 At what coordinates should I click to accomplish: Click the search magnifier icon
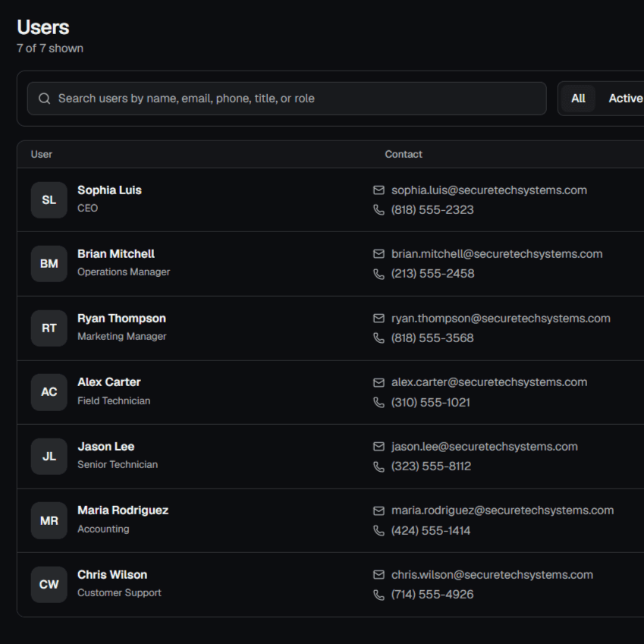(44, 99)
